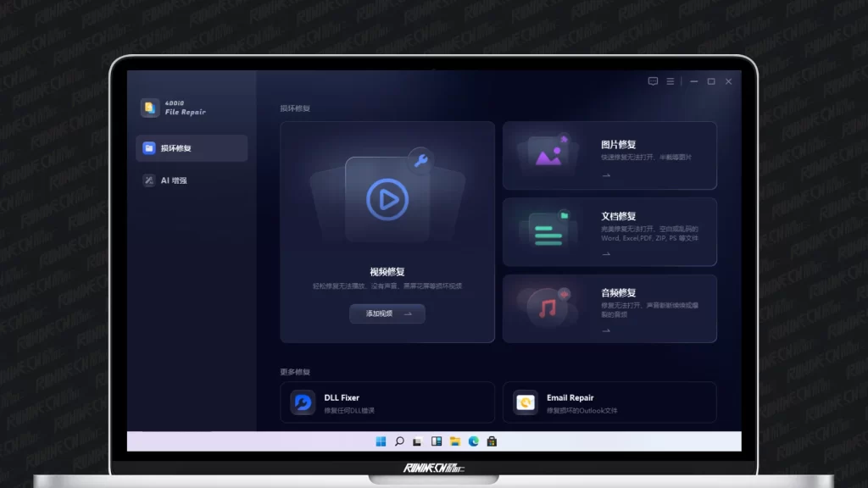
Task: Select the 损坏修复 sidebar tab
Action: coord(192,148)
